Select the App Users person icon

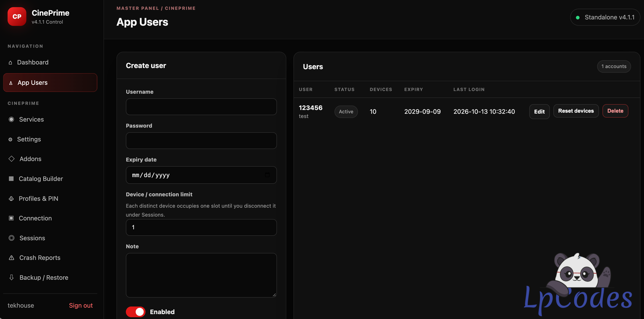pyautogui.click(x=11, y=83)
